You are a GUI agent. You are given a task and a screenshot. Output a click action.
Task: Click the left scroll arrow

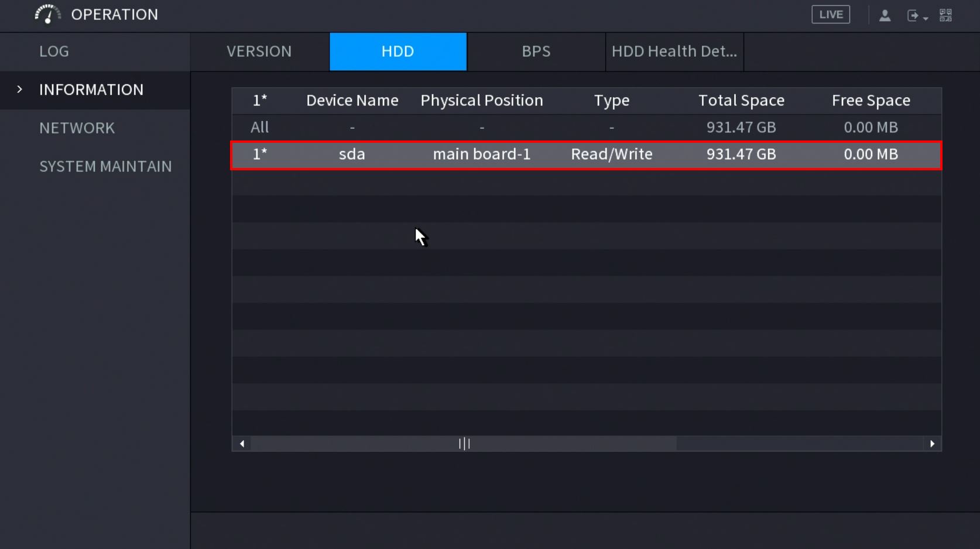(x=242, y=444)
